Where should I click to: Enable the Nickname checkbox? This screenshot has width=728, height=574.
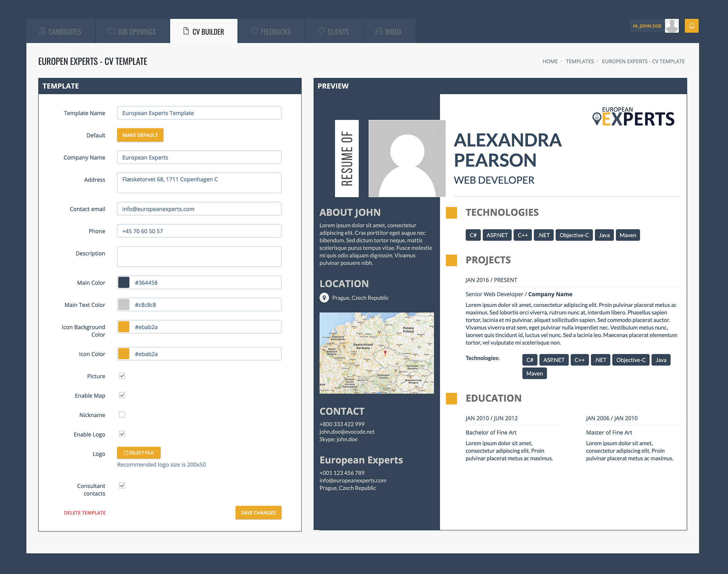point(122,415)
